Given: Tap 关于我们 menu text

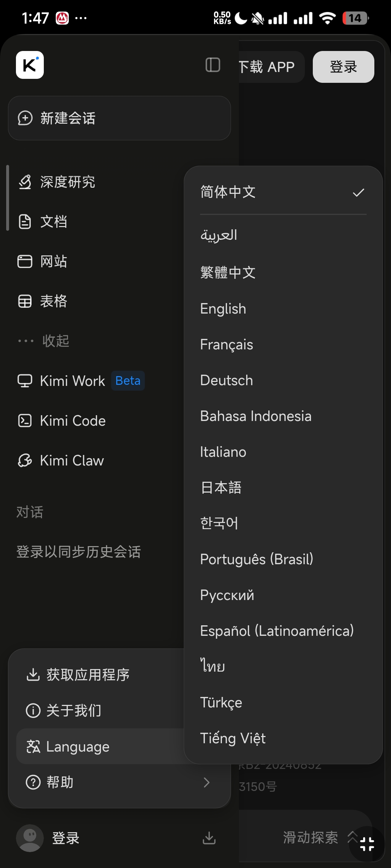Looking at the screenshot, I should [x=74, y=711].
